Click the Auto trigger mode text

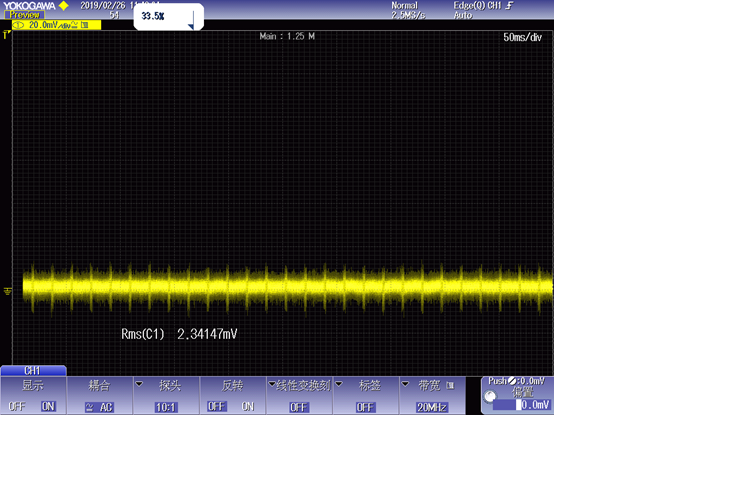coord(463,15)
